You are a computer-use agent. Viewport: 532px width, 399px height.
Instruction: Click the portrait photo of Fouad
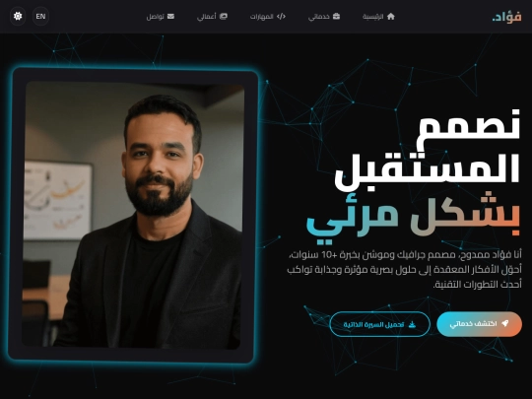(x=133, y=215)
